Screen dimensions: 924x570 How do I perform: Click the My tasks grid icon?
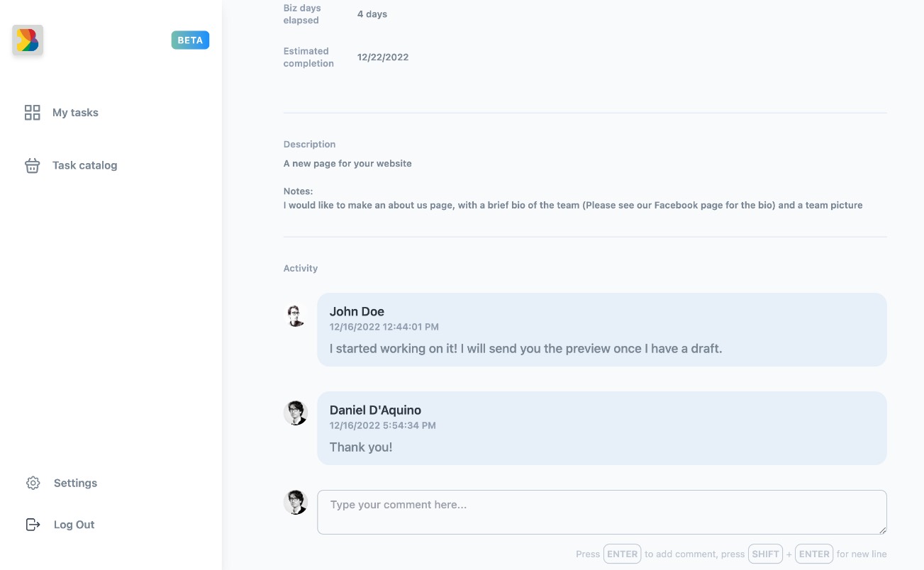pyautogui.click(x=32, y=113)
